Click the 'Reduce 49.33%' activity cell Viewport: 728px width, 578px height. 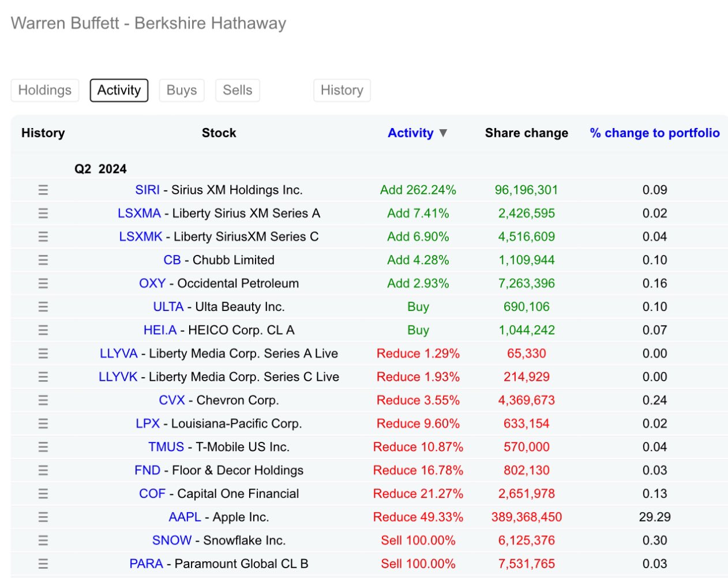418,517
